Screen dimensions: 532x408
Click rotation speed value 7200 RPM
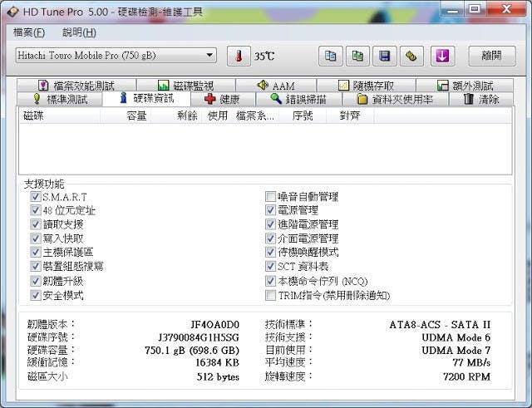click(467, 376)
